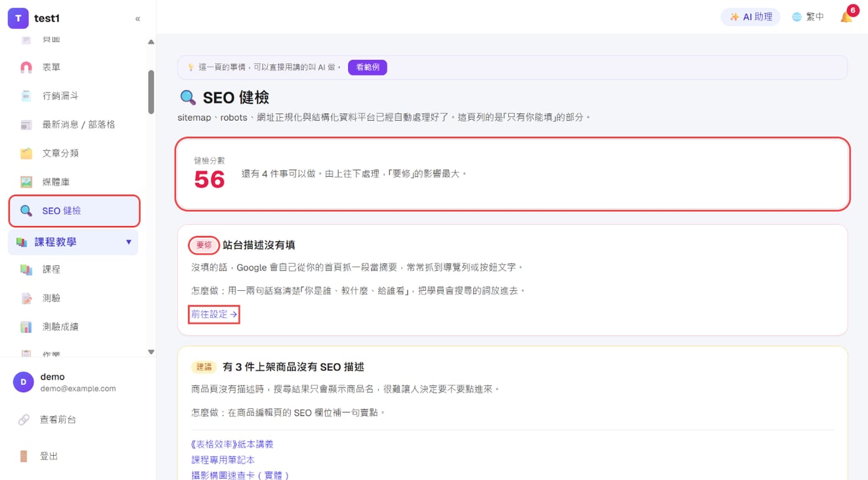Click the 最新消息 / 部落格 icon
Viewport: 868px width, 480px height.
pyautogui.click(x=26, y=125)
